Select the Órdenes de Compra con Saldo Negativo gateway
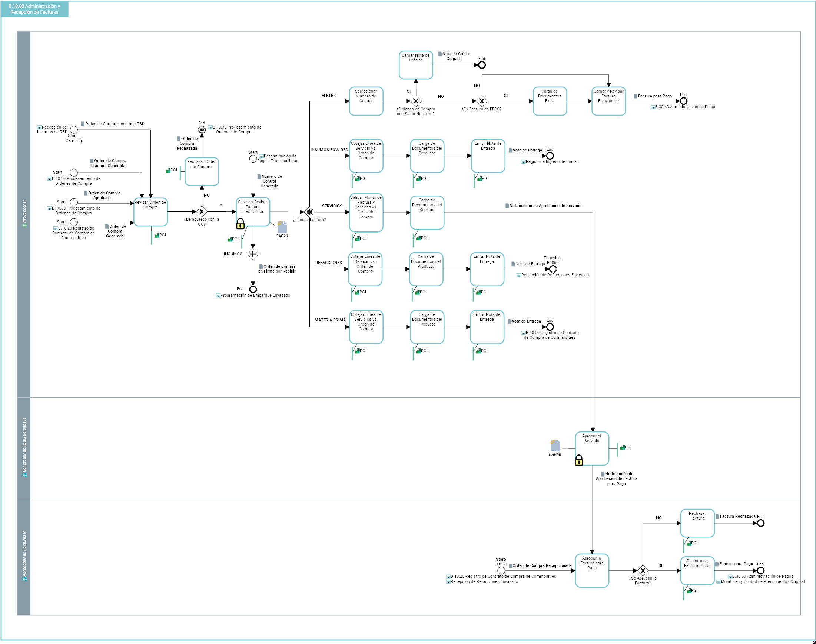 tap(416, 101)
